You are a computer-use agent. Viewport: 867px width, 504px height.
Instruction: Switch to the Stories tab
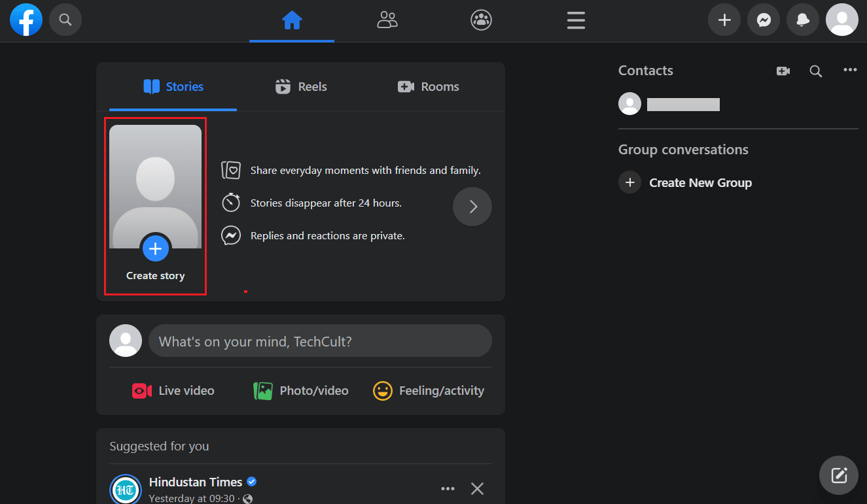pyautogui.click(x=173, y=87)
